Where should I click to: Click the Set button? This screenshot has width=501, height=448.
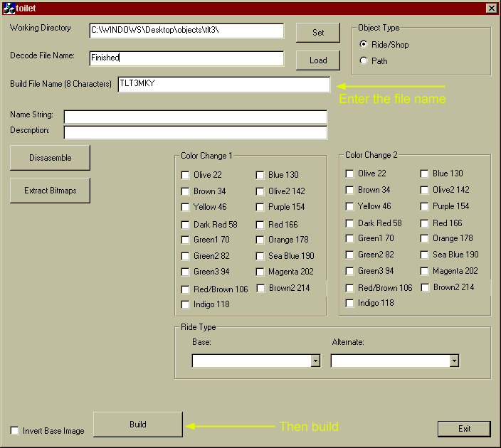(x=318, y=33)
